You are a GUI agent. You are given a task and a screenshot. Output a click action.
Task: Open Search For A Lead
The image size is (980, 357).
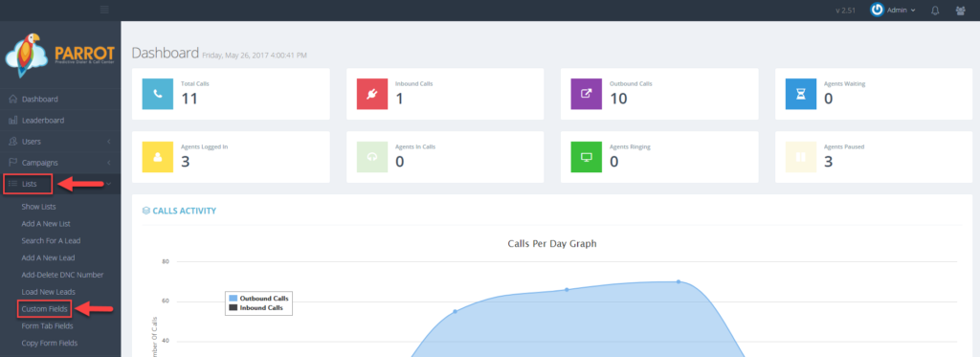click(x=51, y=240)
